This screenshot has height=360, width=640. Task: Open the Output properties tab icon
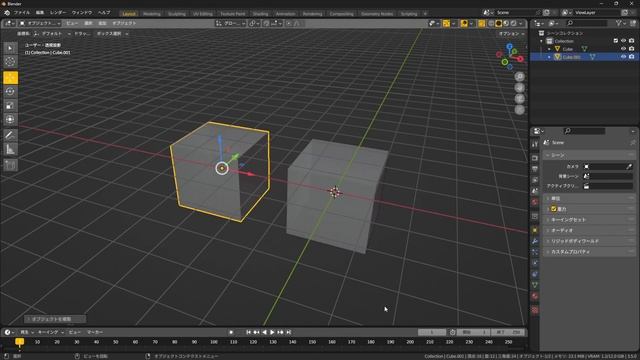coord(535,169)
